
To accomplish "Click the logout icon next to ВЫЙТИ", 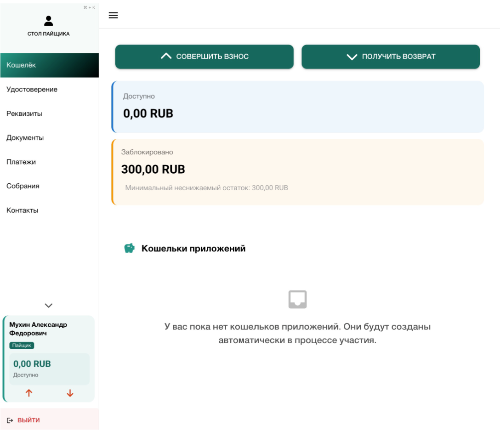I will pos(10,420).
